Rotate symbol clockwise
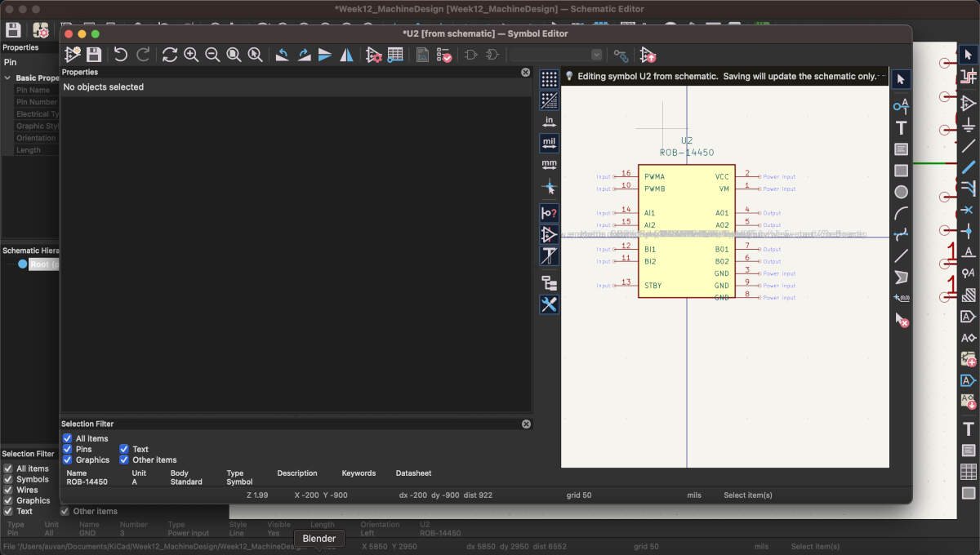Viewport: 980px width, 555px height. coord(304,55)
